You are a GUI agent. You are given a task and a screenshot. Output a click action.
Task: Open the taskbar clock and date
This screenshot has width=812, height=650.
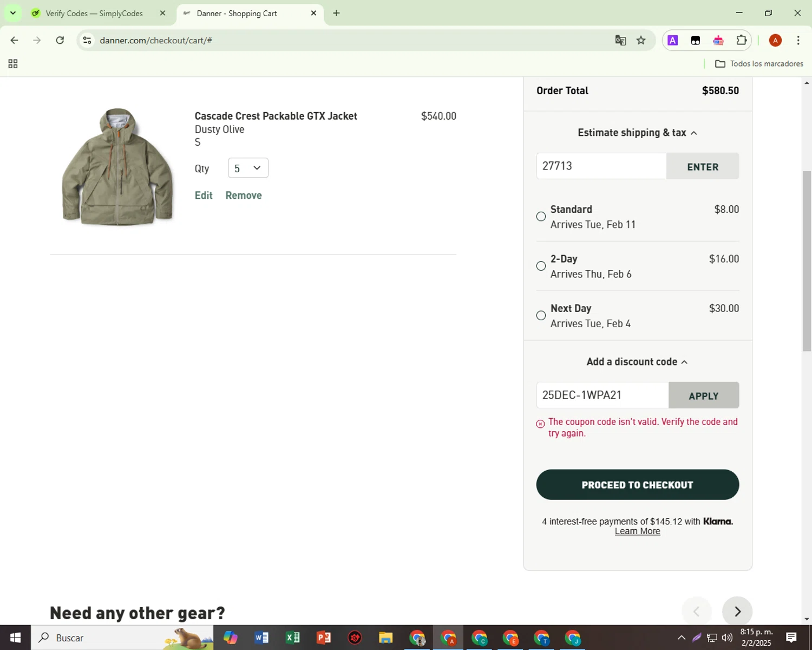(756, 638)
